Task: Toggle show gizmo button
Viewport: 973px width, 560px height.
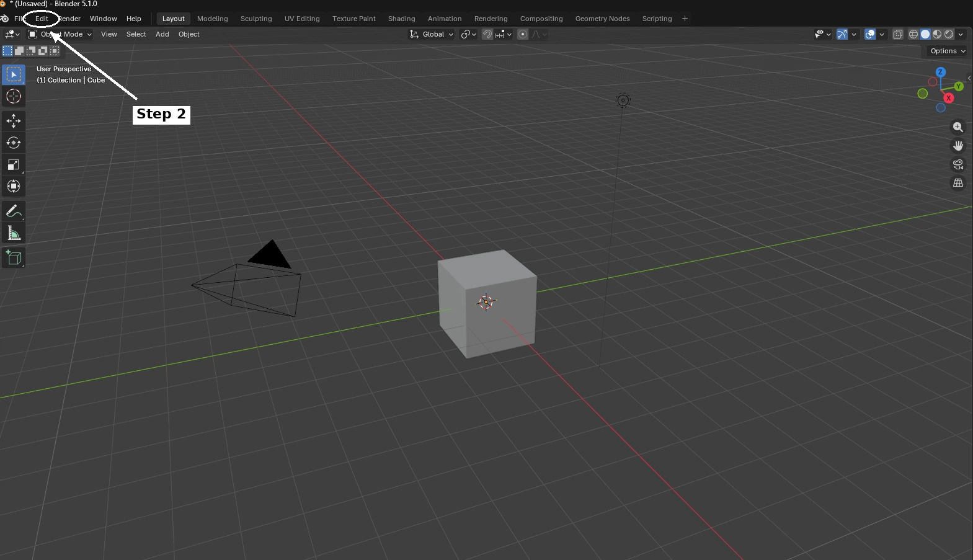Action: tap(842, 34)
